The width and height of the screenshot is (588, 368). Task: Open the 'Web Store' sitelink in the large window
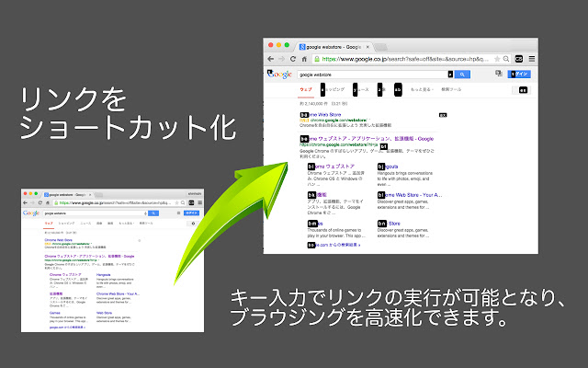coord(389,224)
